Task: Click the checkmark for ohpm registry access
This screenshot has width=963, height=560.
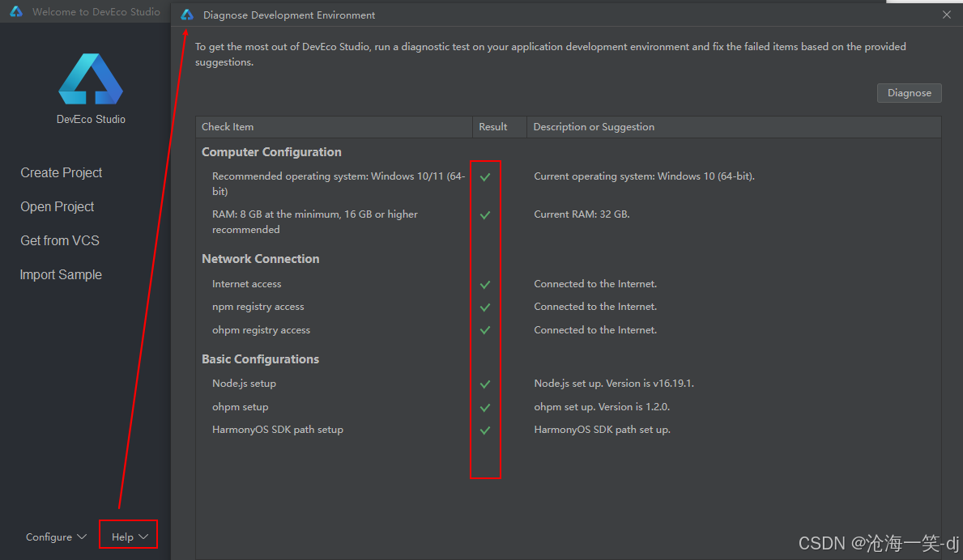Action: tap(485, 330)
